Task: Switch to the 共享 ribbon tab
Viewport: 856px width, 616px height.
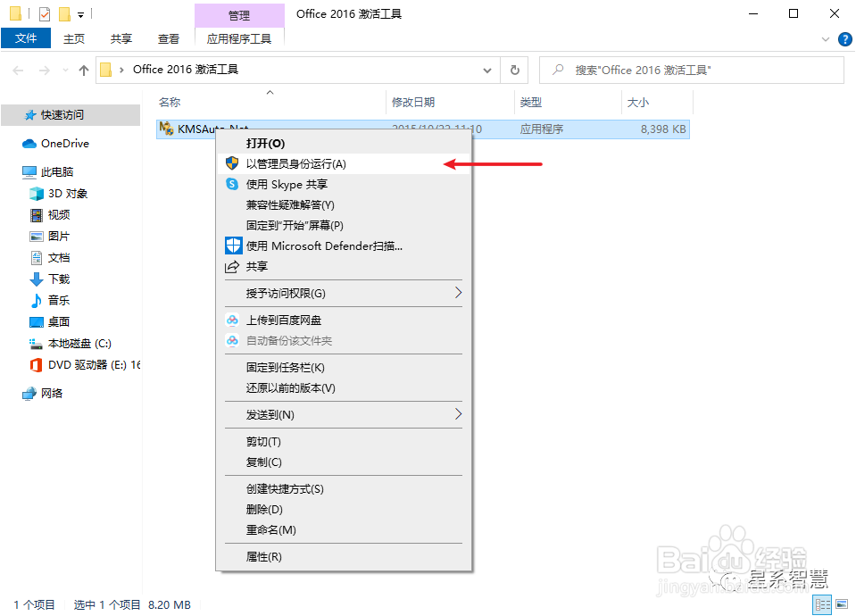Action: (x=121, y=38)
